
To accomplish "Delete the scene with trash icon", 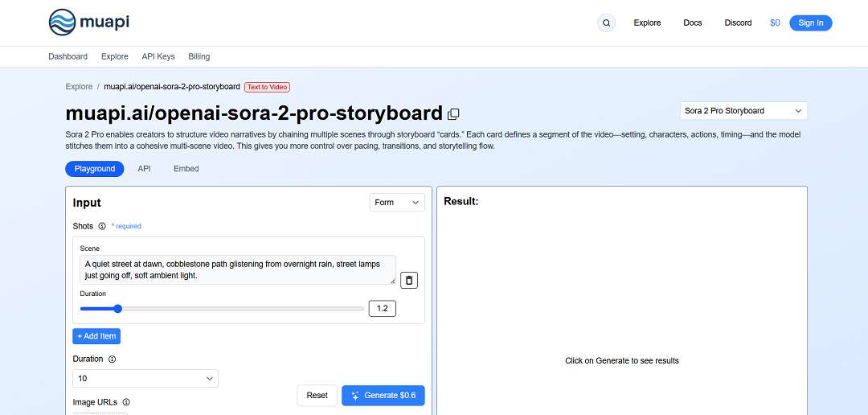I will point(408,281).
